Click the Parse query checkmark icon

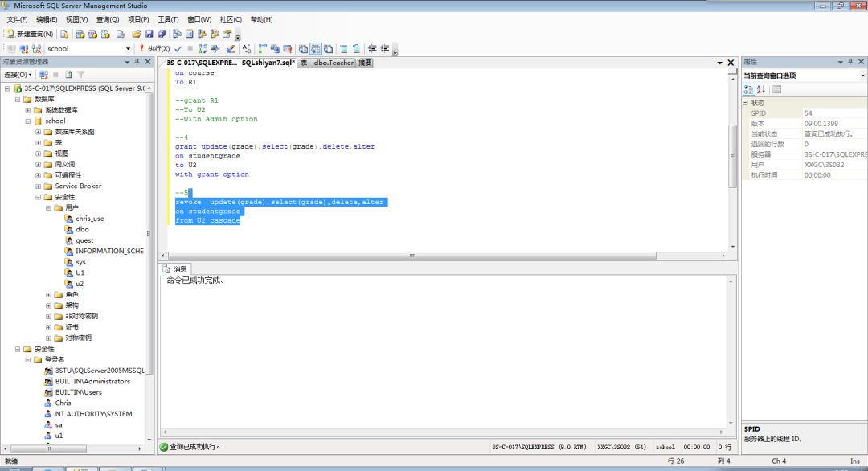pyautogui.click(x=178, y=48)
